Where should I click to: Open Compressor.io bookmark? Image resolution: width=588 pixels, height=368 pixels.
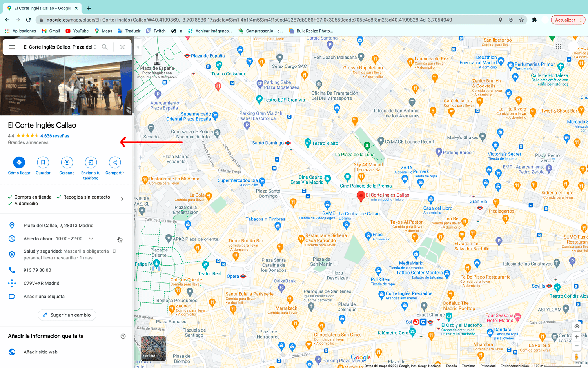pos(260,31)
